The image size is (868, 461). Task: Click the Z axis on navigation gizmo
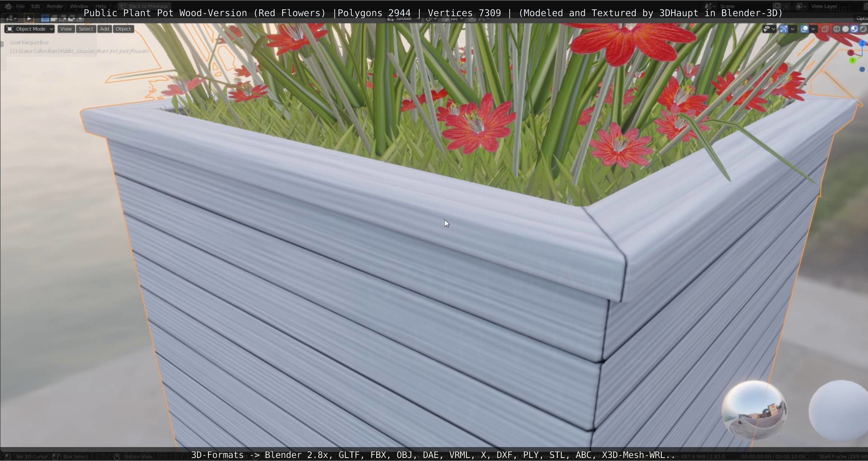pos(862,44)
